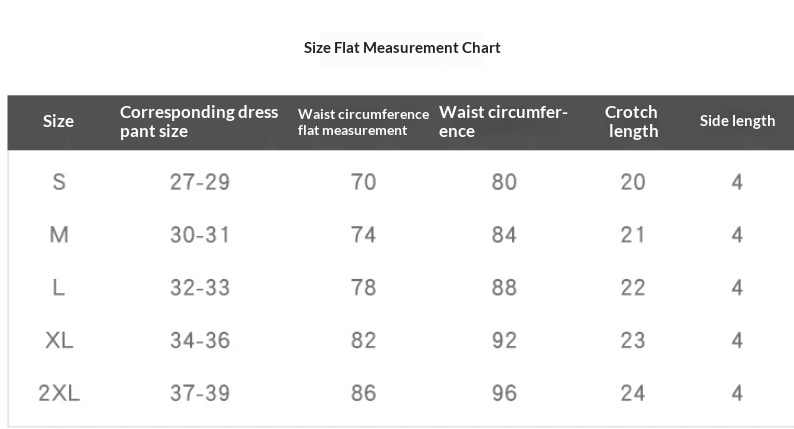The image size is (794, 429).
Task: Select the crotch length value 23
Action: [633, 340]
